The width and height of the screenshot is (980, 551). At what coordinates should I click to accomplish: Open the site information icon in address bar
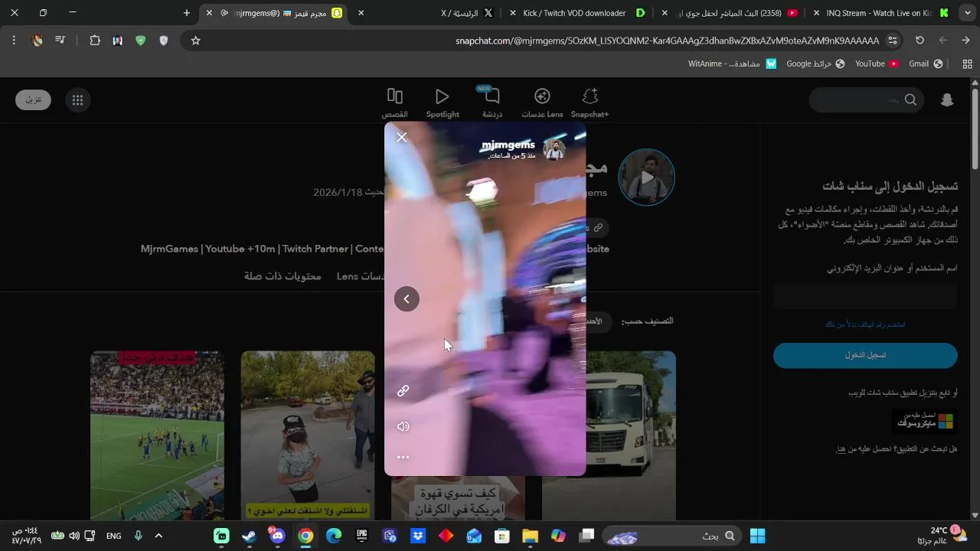click(x=892, y=41)
